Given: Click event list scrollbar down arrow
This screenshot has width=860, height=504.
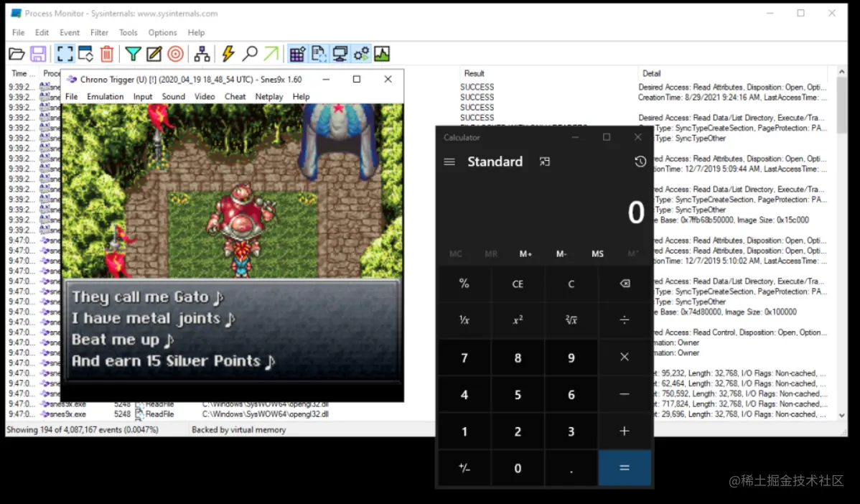Looking at the screenshot, I should (841, 416).
